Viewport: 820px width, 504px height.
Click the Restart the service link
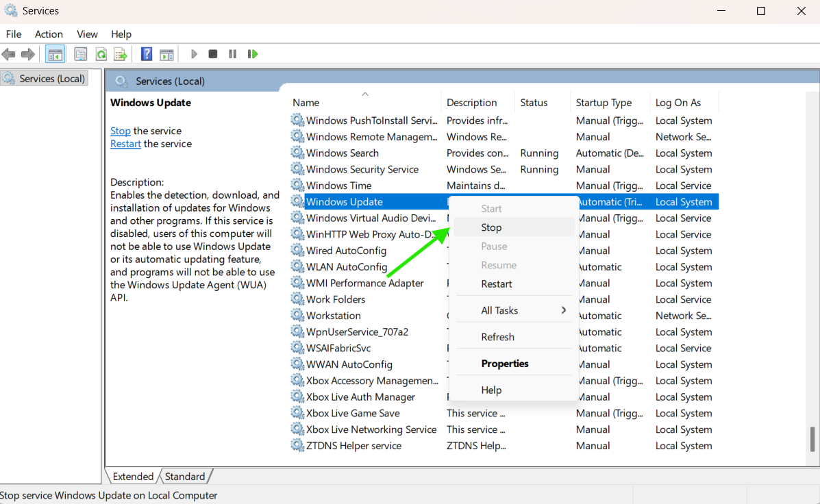coord(125,144)
